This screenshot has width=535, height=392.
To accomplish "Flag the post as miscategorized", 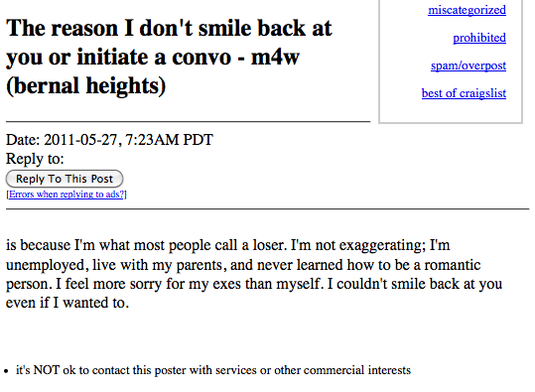I will coord(467,10).
